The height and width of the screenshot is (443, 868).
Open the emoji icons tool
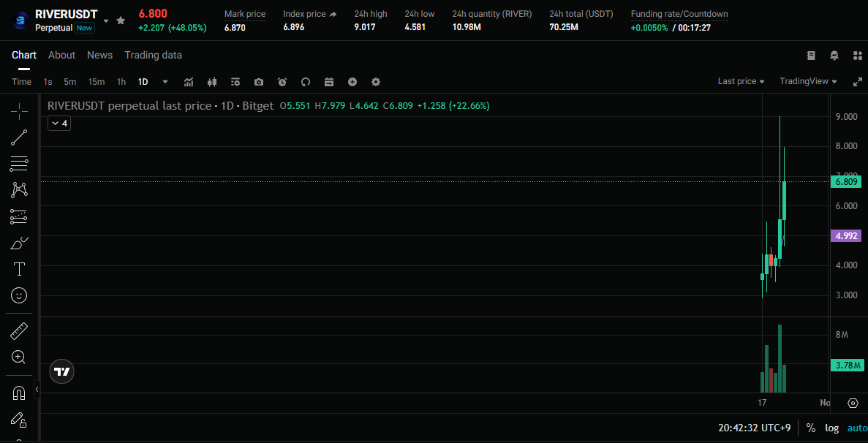point(19,296)
